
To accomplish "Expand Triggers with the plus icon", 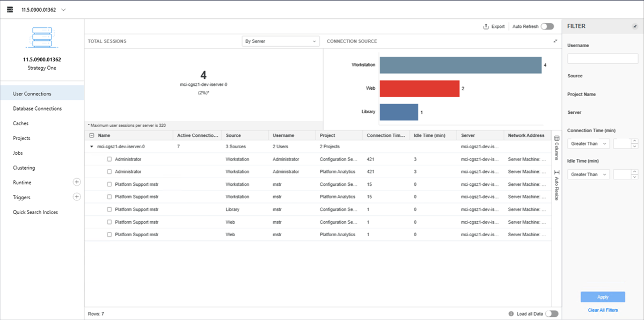I will (77, 197).
